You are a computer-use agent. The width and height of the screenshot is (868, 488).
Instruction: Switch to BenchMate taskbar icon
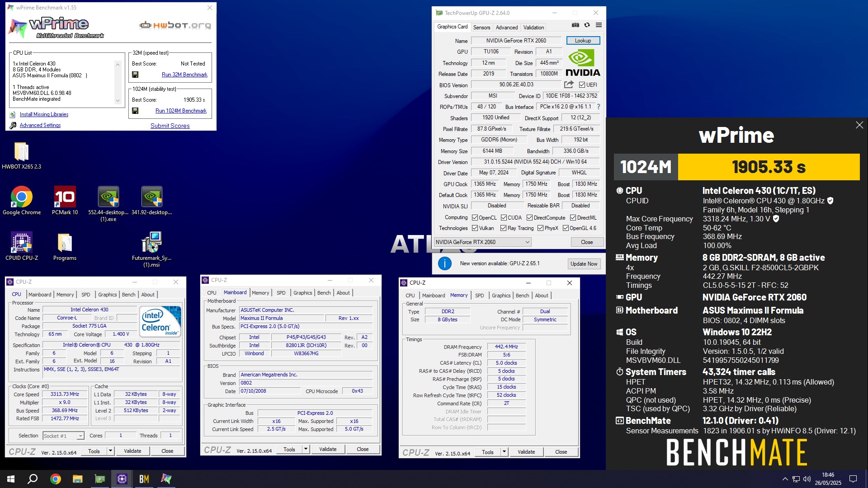pyautogui.click(x=144, y=479)
